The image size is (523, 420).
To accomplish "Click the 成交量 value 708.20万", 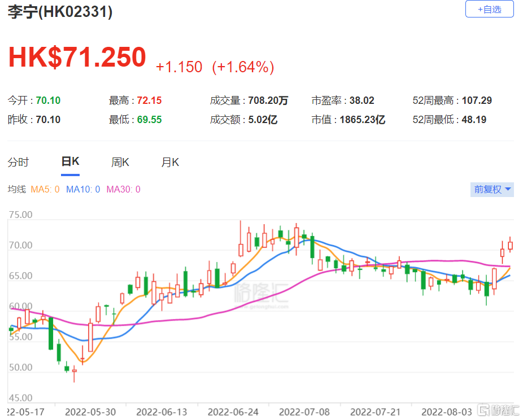I will pos(268,100).
